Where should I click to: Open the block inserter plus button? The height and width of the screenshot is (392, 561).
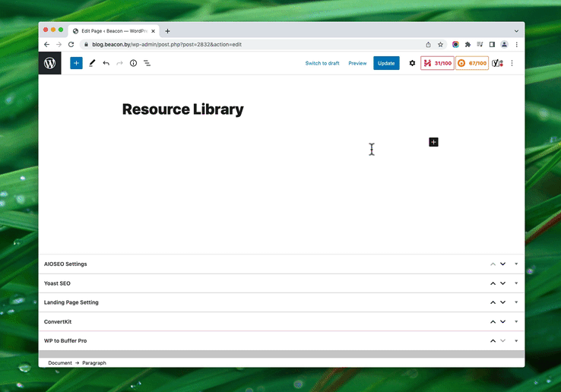pos(76,63)
